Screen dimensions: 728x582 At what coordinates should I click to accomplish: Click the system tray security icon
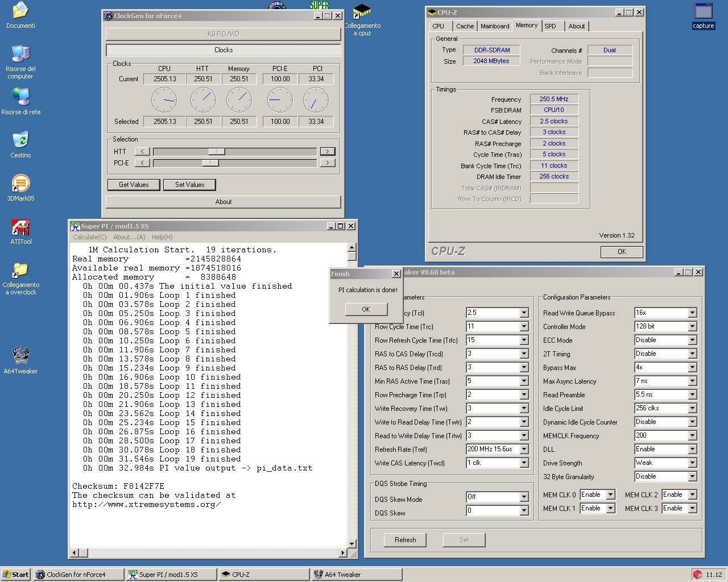pos(697,575)
